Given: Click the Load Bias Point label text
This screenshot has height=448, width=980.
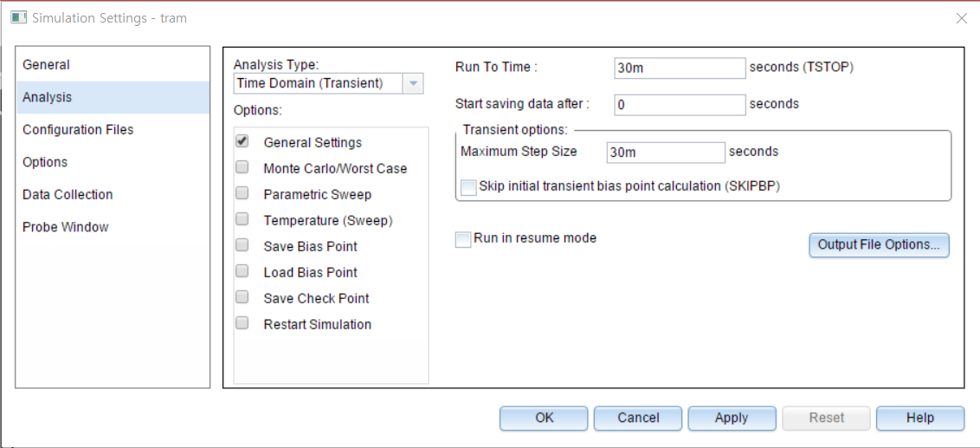Looking at the screenshot, I should [311, 273].
